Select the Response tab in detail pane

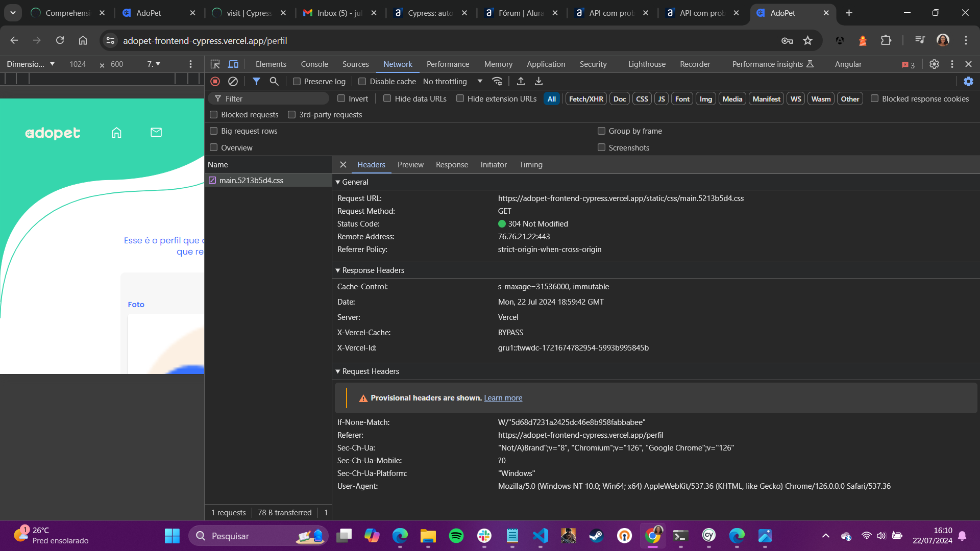pos(452,164)
